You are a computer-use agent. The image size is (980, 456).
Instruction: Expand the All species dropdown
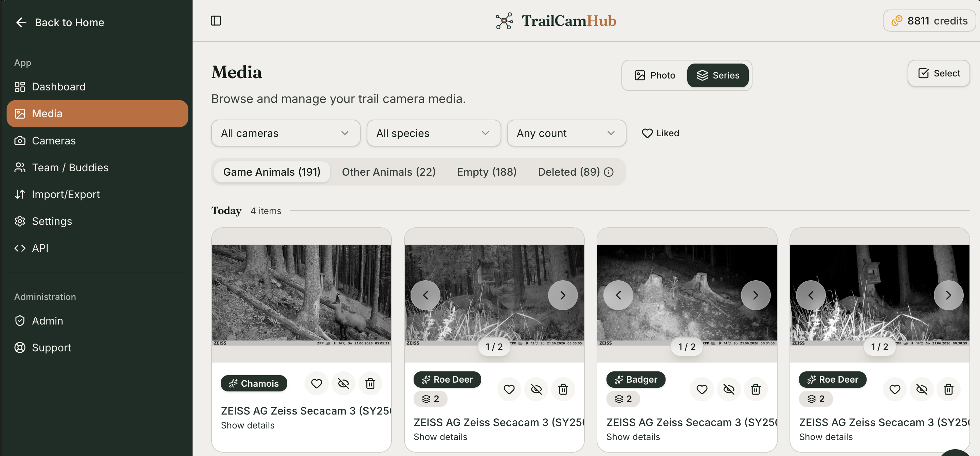tap(433, 133)
